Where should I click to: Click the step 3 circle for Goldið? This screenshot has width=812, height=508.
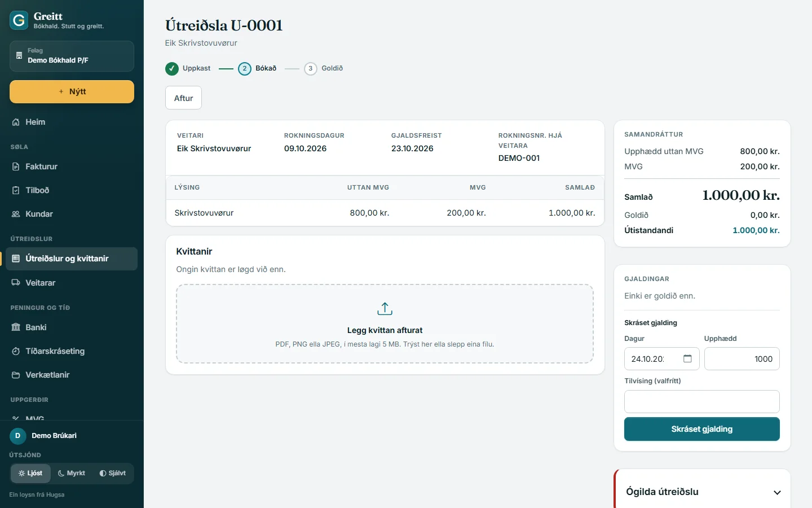[311, 69]
